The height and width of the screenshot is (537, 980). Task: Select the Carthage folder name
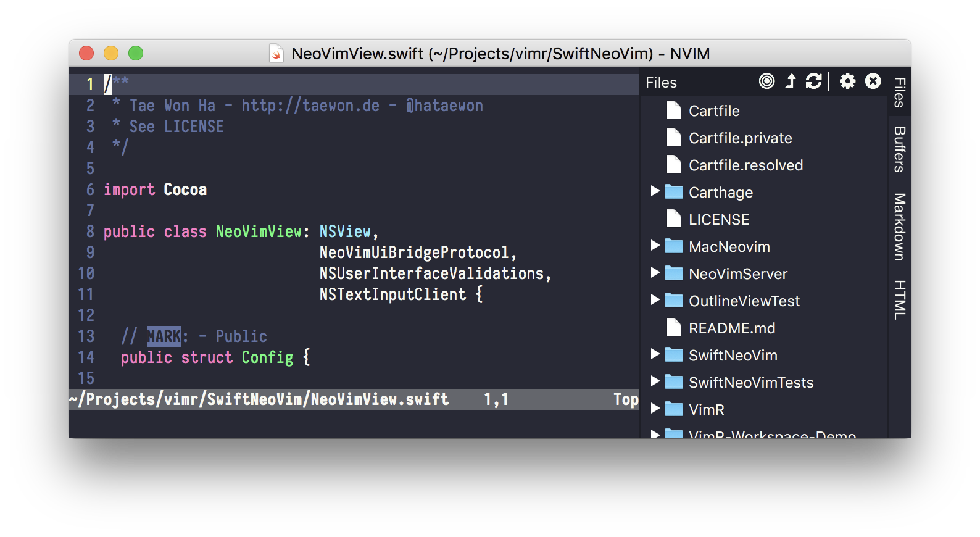[721, 193]
